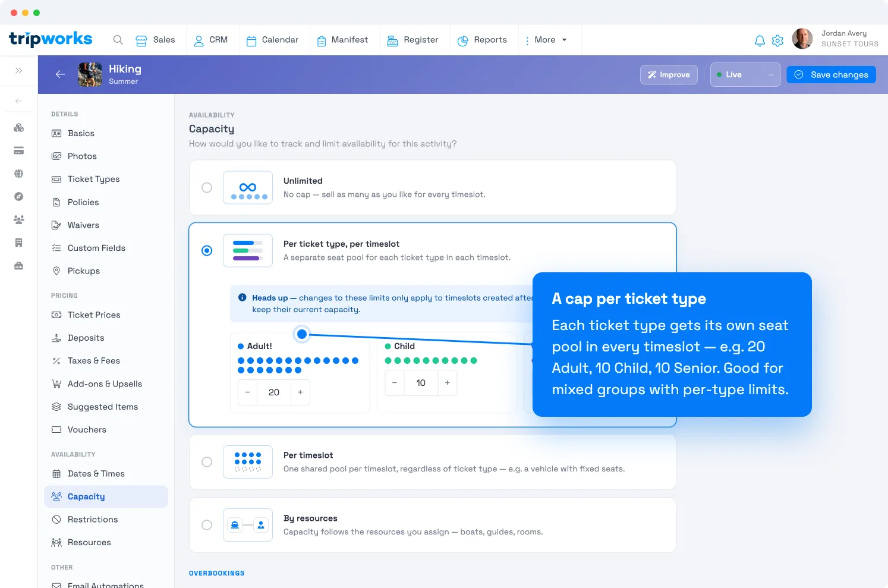Open the Reports section
Screen dimensions: 888x588
pyautogui.click(x=482, y=40)
